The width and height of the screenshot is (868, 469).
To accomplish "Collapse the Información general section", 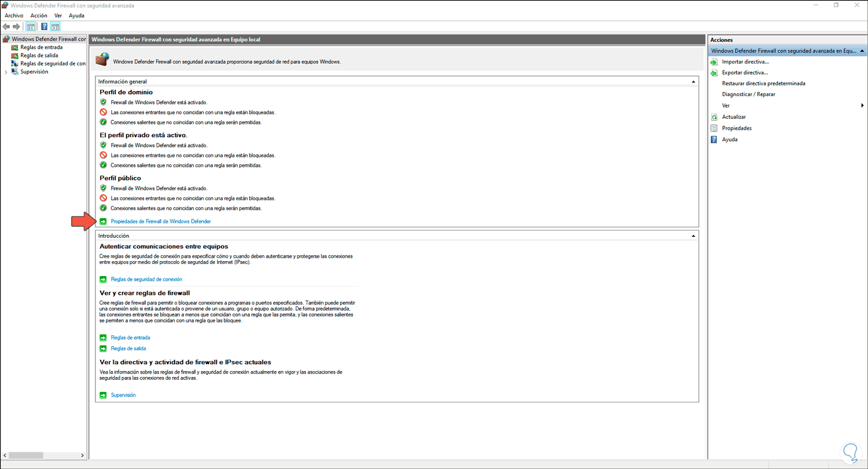I will 693,82.
